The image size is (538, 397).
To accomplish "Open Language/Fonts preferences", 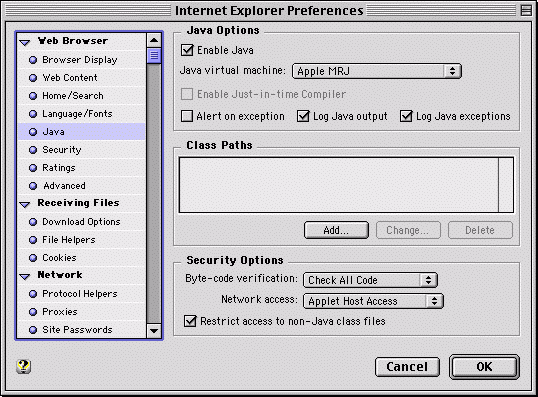I will click(x=82, y=114).
